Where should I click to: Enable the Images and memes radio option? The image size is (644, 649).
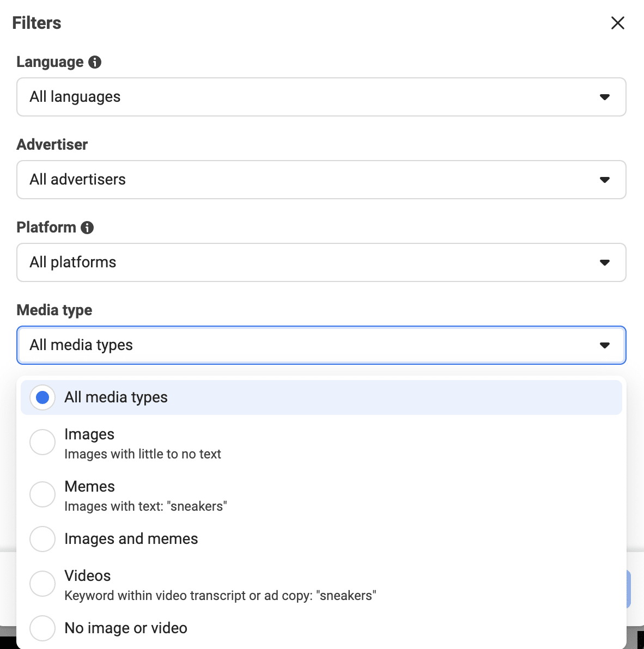(42, 539)
